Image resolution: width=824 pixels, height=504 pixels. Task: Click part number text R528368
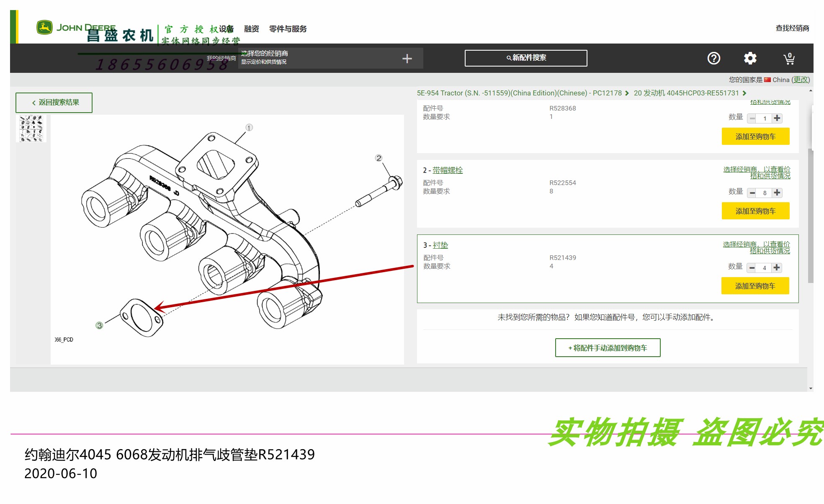(x=562, y=108)
